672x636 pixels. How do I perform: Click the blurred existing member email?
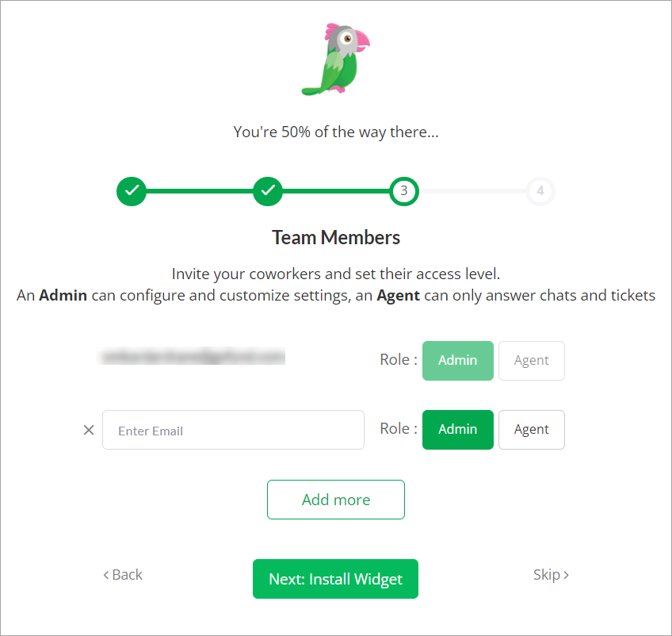193,356
